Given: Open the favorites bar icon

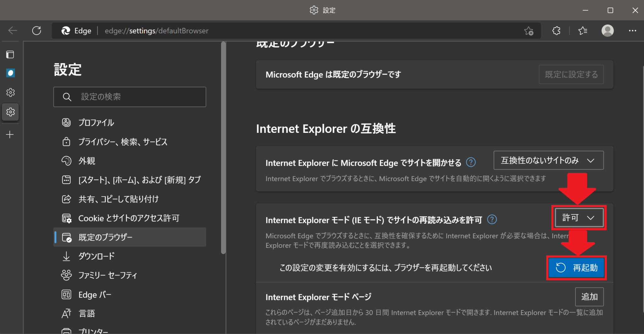Looking at the screenshot, I should click(x=583, y=31).
